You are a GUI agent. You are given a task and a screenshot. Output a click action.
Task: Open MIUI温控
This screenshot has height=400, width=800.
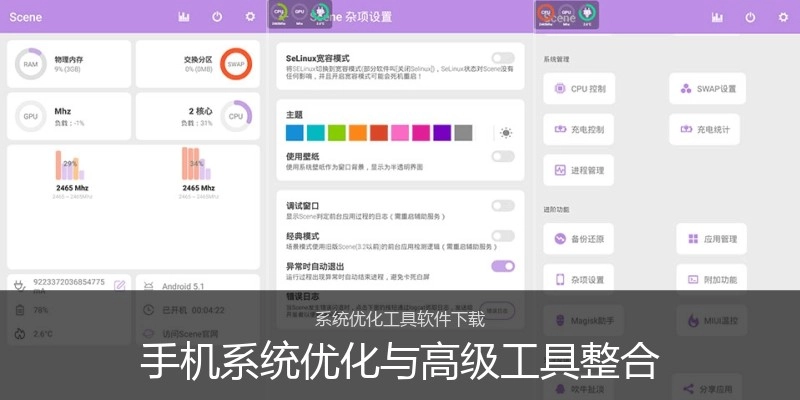point(712,320)
